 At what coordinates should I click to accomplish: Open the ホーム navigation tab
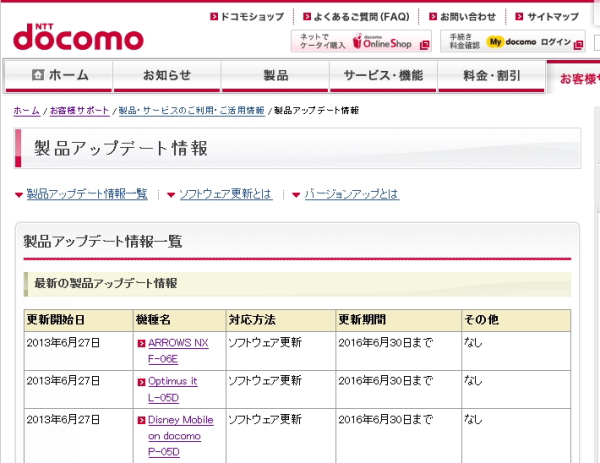pyautogui.click(x=59, y=76)
